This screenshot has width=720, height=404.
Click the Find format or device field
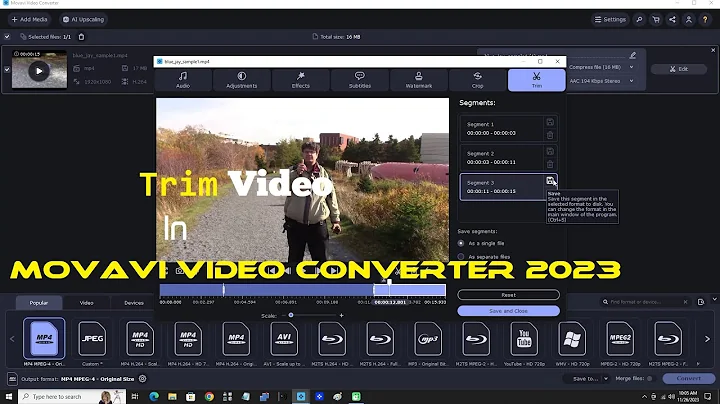[644, 302]
